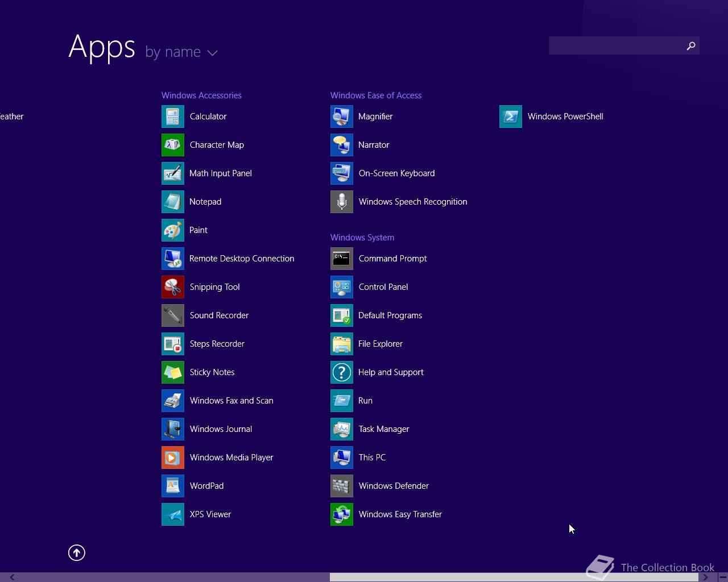The width and height of the screenshot is (728, 582).
Task: Launch the Remote Desktop Connection icon
Action: tap(173, 259)
